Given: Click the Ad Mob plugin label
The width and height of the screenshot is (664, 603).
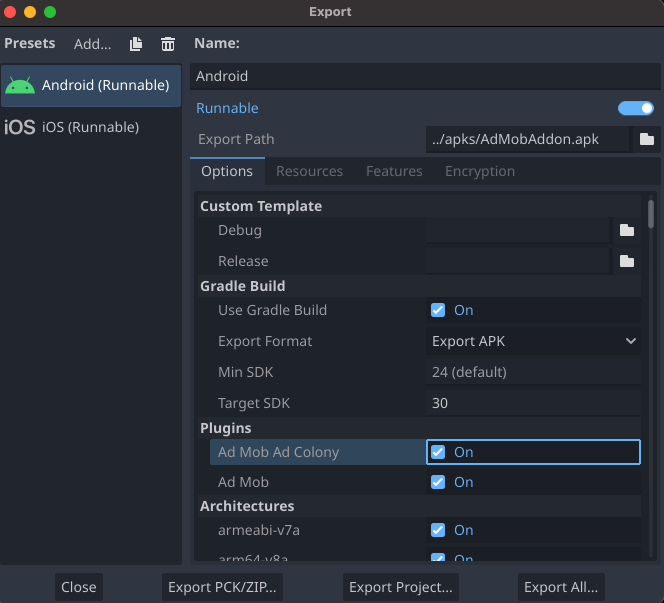Looking at the screenshot, I should point(243,482).
